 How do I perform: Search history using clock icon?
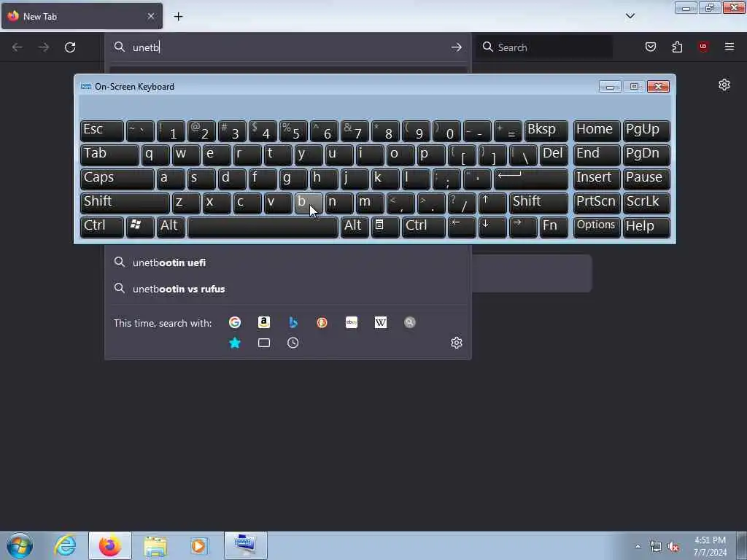pos(293,343)
